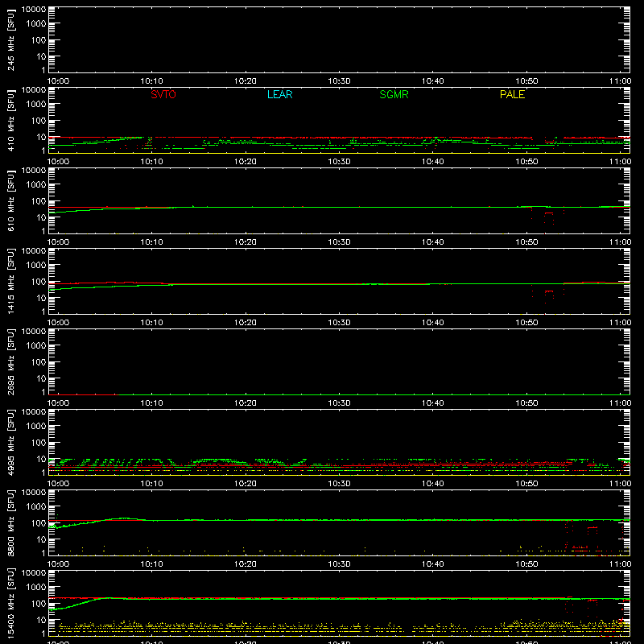Image resolution: width=644 pixels, height=644 pixels.
Task: Click 10:20 time label under 610 MHz panel
Action: pyautogui.click(x=246, y=242)
